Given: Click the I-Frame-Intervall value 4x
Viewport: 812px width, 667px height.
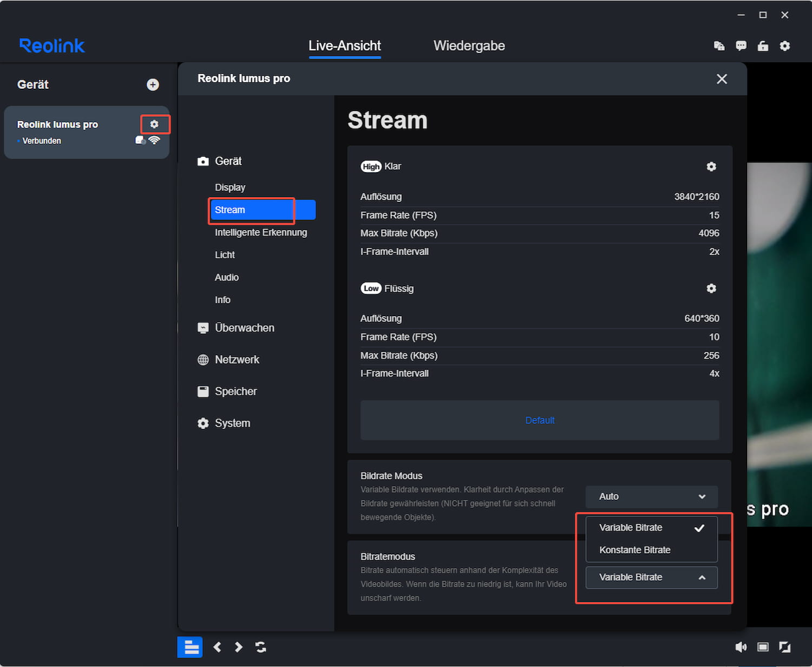Looking at the screenshot, I should tap(715, 374).
